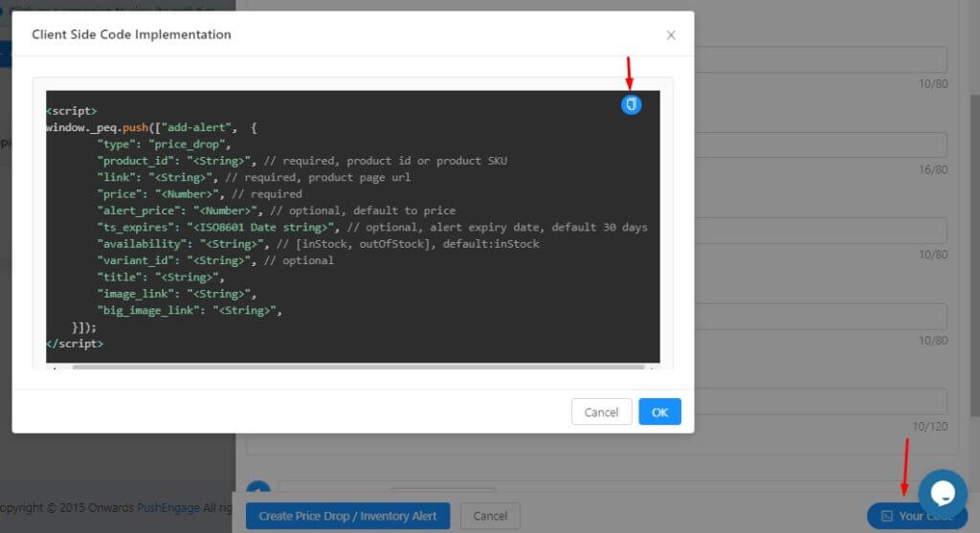The height and width of the screenshot is (533, 980).
Task: Click the window._peq.push line
Action: (151, 127)
